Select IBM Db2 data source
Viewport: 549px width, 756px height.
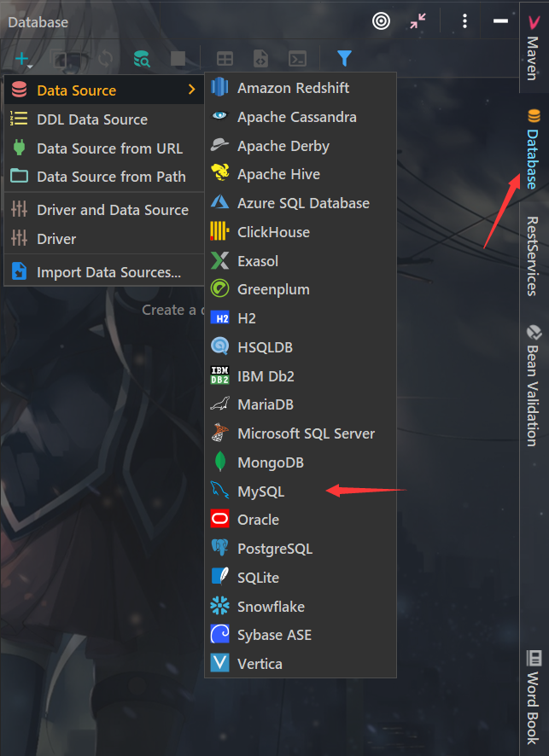coord(301,376)
